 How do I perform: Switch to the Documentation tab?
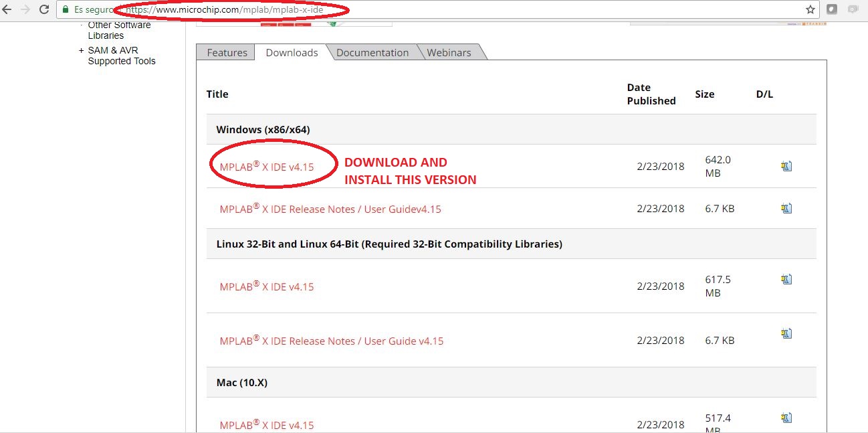[x=372, y=52]
